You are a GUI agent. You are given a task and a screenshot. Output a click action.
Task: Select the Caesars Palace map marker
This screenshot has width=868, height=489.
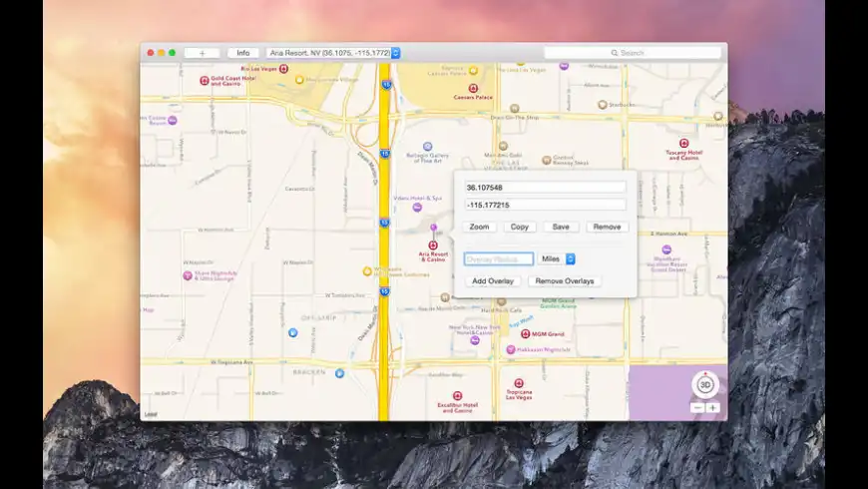click(473, 88)
